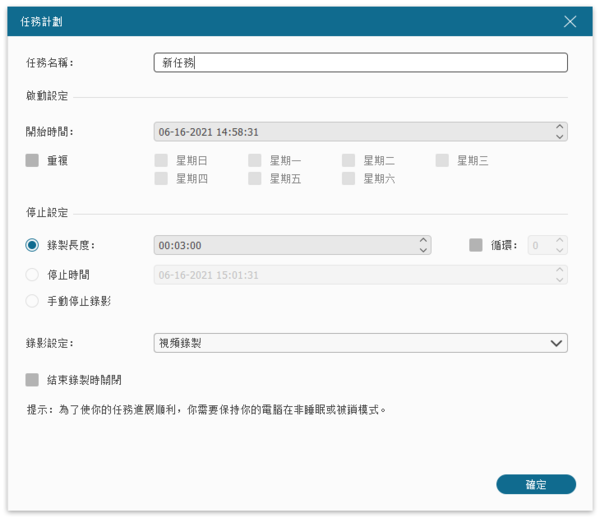This screenshot has height=518, width=600.
Task: Close the 任務計劃 dialog window
Action: [x=570, y=21]
